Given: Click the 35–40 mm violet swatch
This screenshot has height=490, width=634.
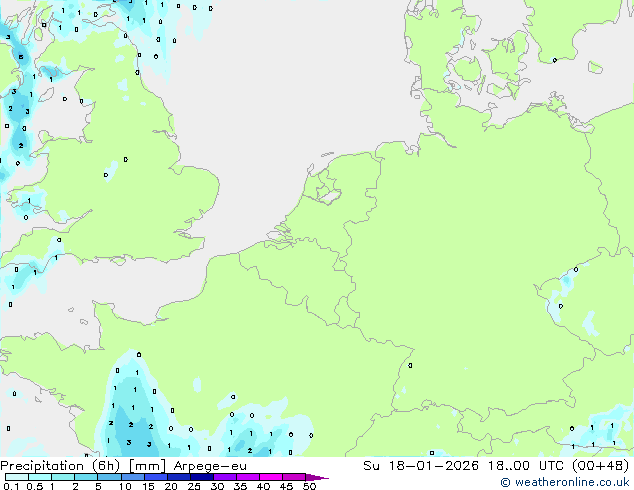Looking at the screenshot, I should pos(247,477).
